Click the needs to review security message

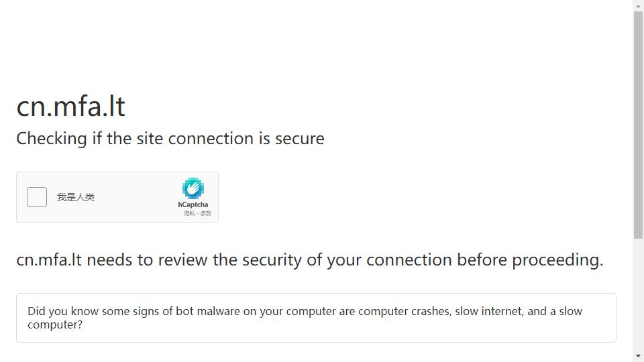click(x=310, y=260)
